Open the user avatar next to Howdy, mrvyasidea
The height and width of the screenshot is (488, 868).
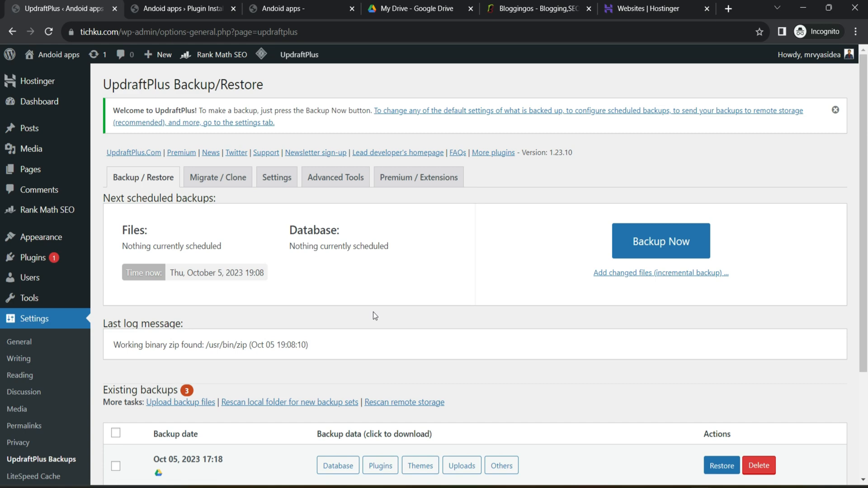(849, 54)
